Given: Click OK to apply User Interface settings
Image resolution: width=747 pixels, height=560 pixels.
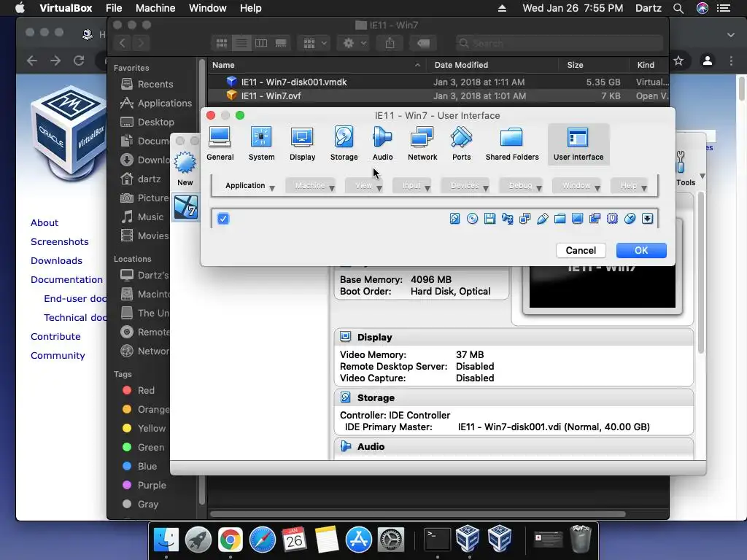Looking at the screenshot, I should coord(641,251).
